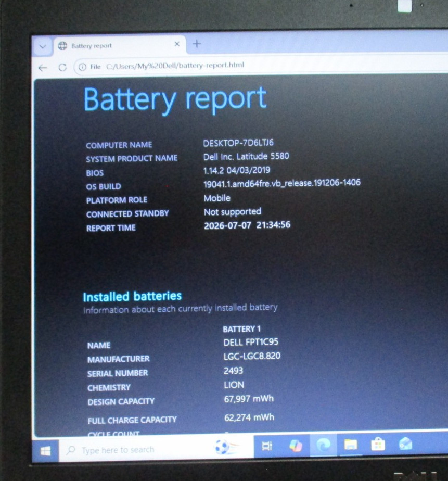The image size is (448, 481).
Task: Click the browser back arrow
Action: 43,68
